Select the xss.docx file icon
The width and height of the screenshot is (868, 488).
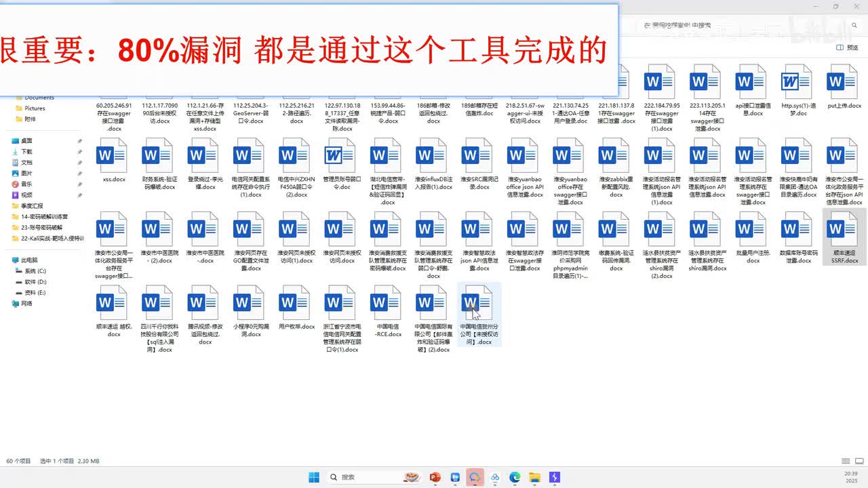pyautogui.click(x=113, y=163)
